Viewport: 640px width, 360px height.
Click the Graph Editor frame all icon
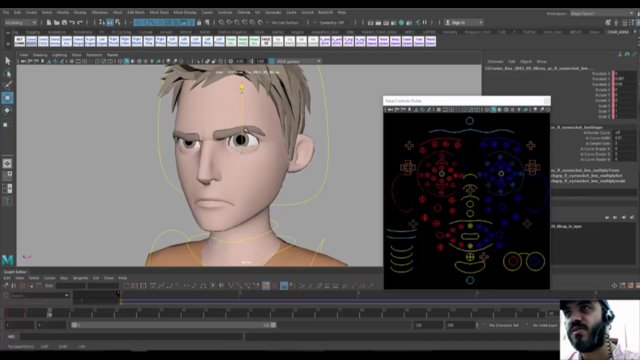[x=127, y=286]
